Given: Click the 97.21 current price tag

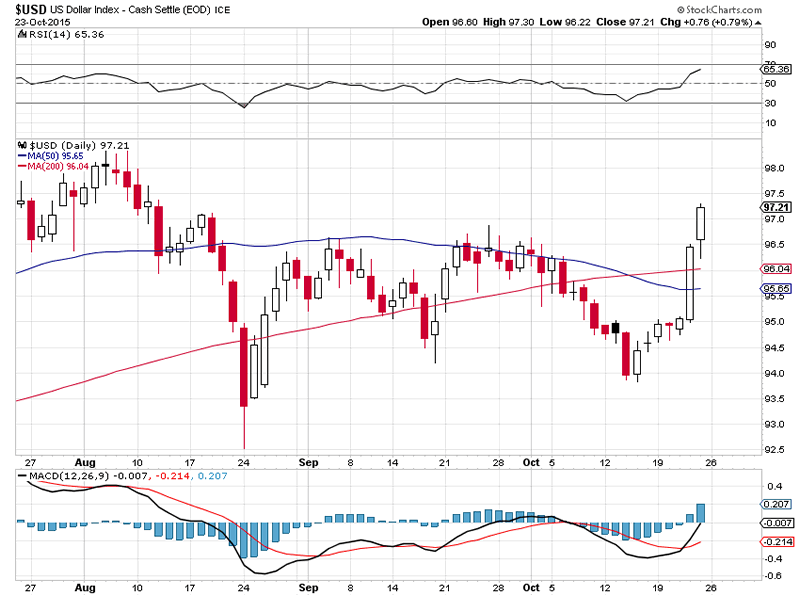Looking at the screenshot, I should pyautogui.click(x=776, y=207).
